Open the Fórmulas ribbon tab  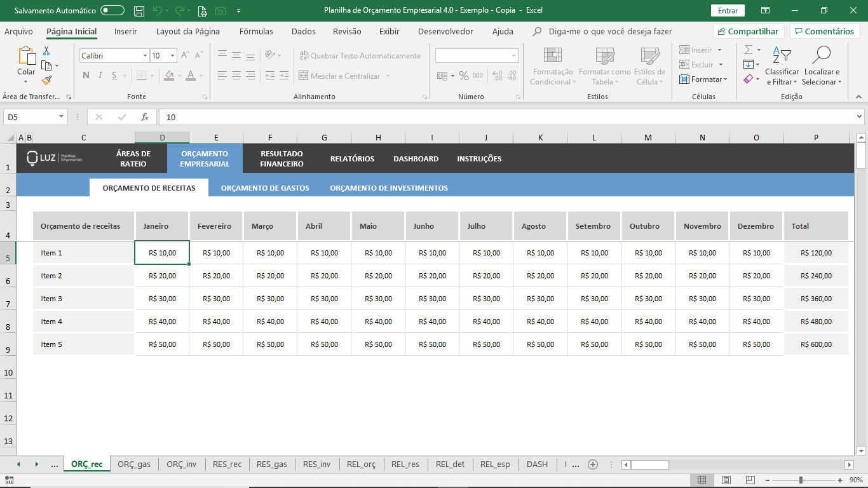pyautogui.click(x=256, y=31)
